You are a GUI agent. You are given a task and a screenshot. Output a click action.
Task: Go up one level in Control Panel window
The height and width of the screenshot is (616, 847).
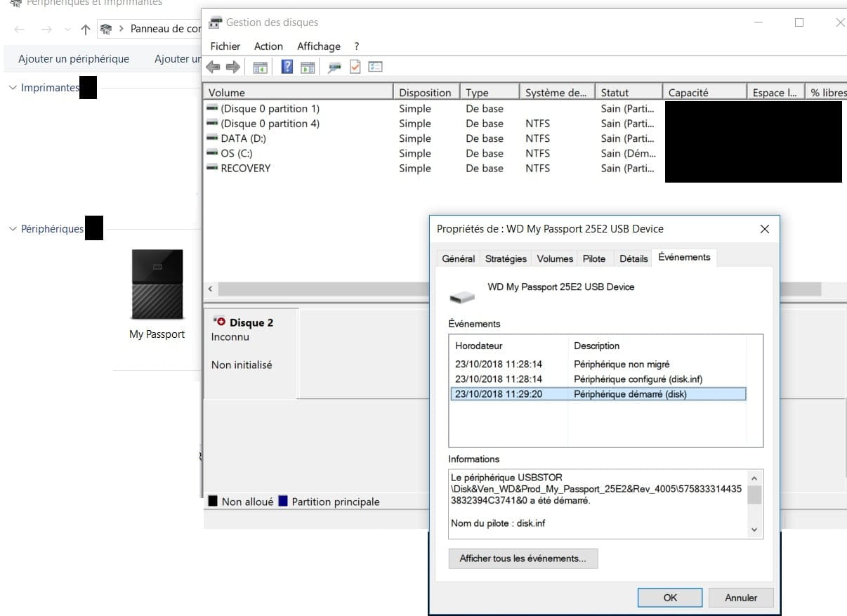[x=86, y=29]
